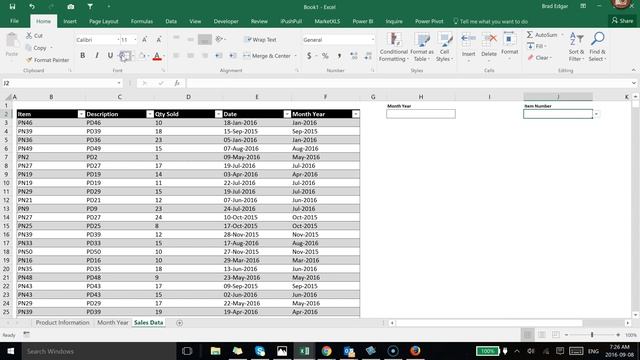The width and height of the screenshot is (640, 360).
Task: Click Merge & Center button
Action: (267, 56)
